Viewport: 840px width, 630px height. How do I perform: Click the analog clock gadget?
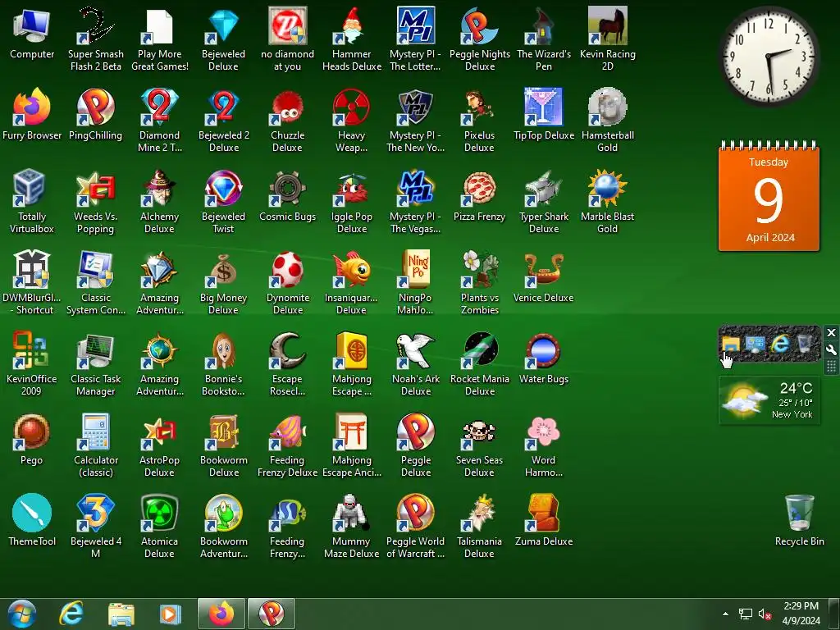pyautogui.click(x=769, y=57)
